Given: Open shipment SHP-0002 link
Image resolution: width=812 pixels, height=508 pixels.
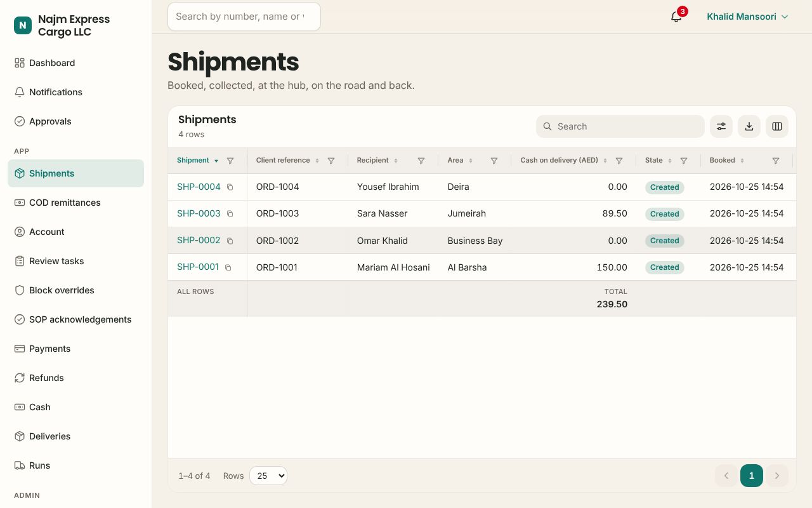Looking at the screenshot, I should click(199, 240).
